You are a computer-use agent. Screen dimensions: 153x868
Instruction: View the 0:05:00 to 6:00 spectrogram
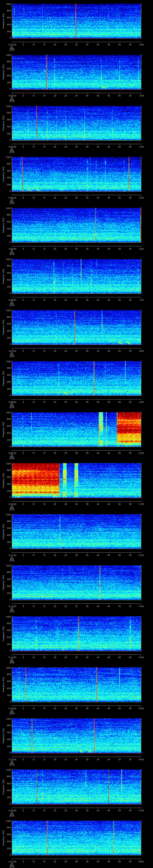click(x=77, y=225)
